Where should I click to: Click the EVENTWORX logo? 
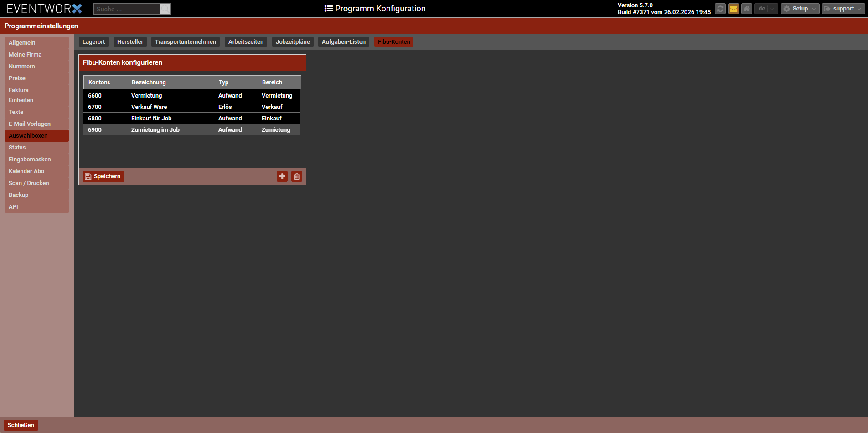tap(44, 9)
